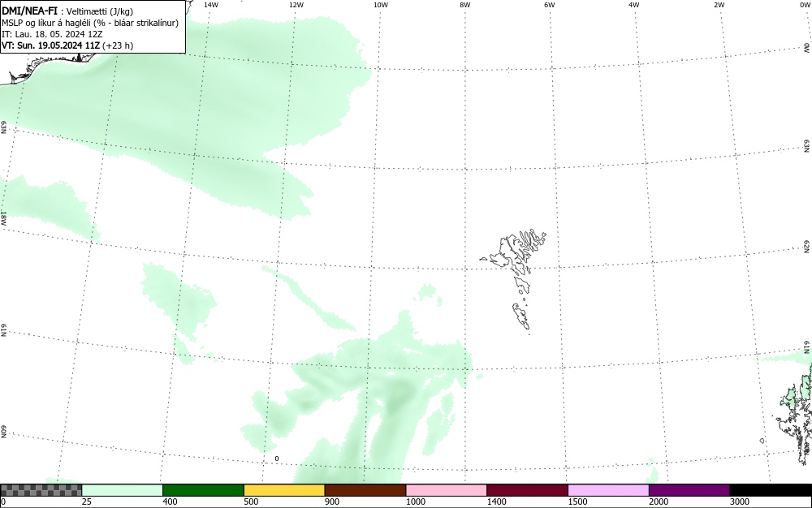Select the brown 900–1000 legend swatch
812x508 pixels.
(x=365, y=490)
